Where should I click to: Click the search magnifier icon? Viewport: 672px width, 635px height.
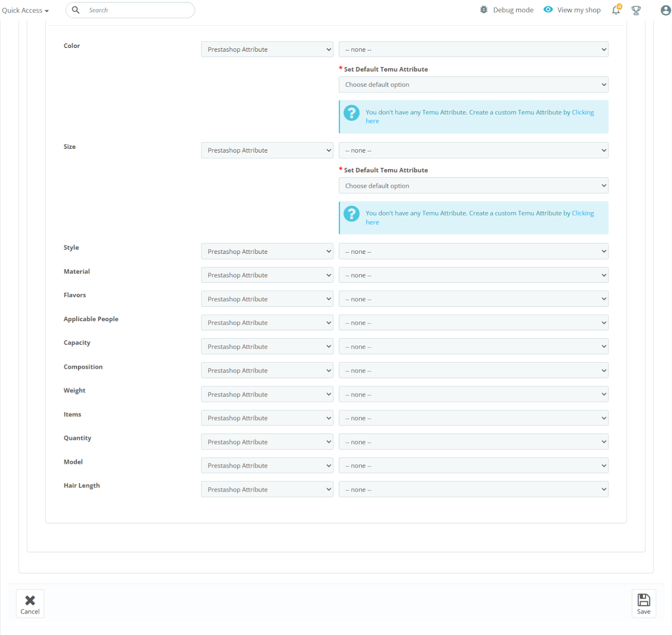pos(76,10)
